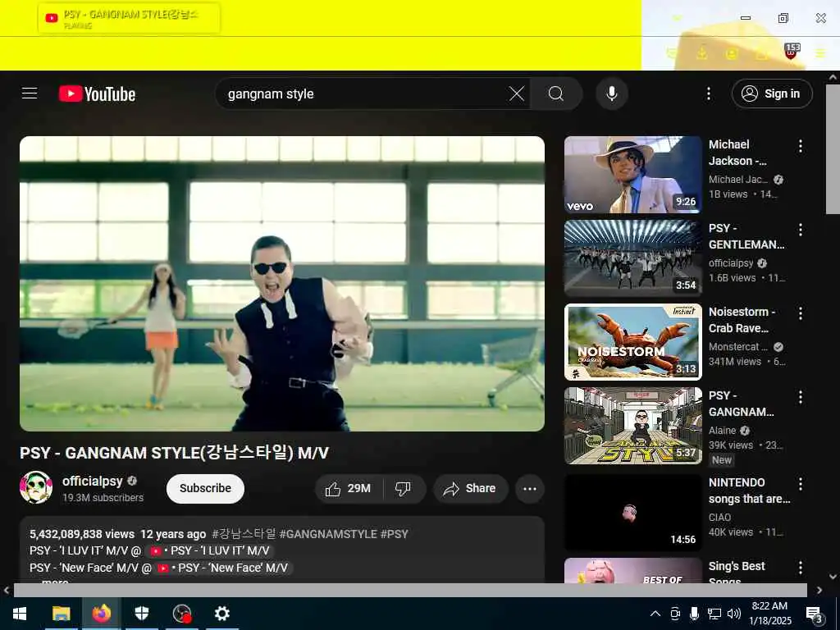
Task: Click the Alaine channel name
Action: click(722, 430)
